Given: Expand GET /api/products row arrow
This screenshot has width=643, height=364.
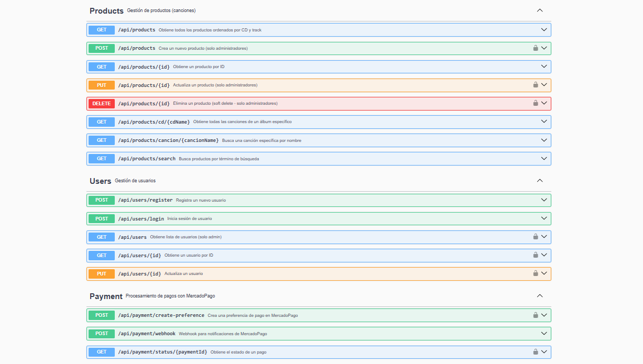Looking at the screenshot, I should tap(544, 30).
